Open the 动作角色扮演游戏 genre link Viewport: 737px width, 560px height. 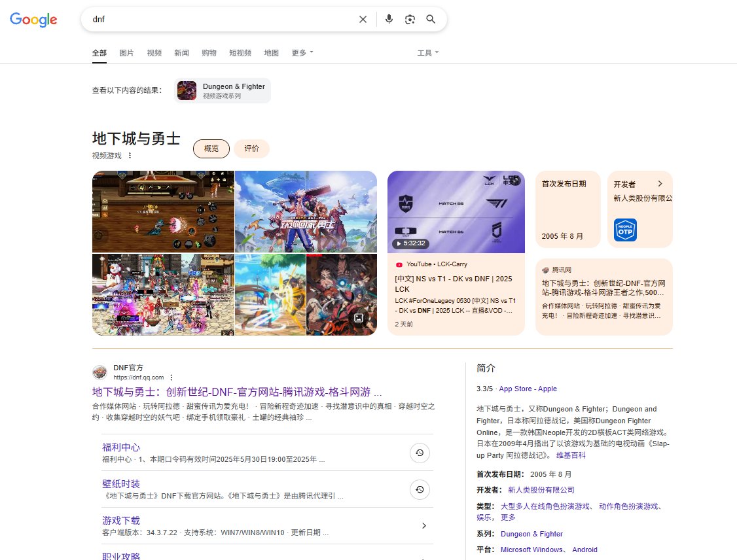pyautogui.click(x=628, y=506)
